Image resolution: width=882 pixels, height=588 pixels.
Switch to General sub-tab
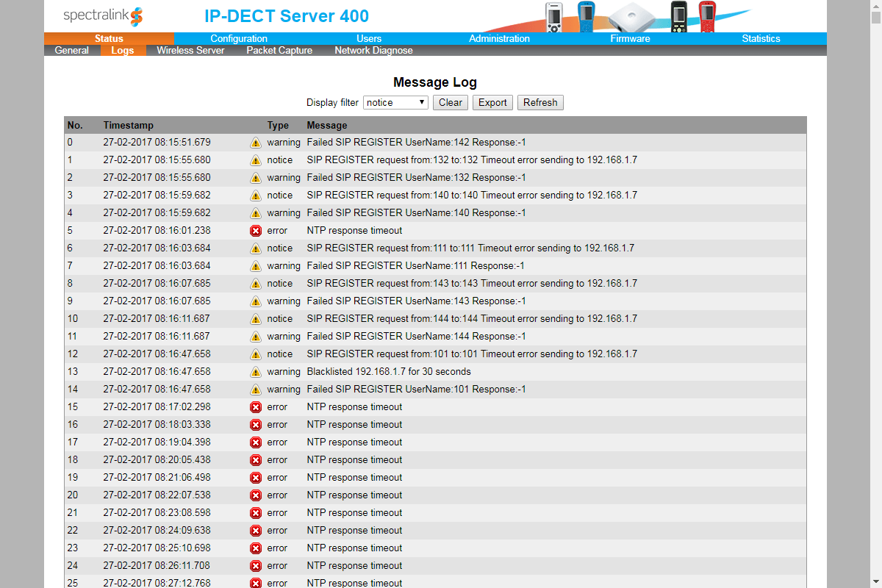(72, 51)
